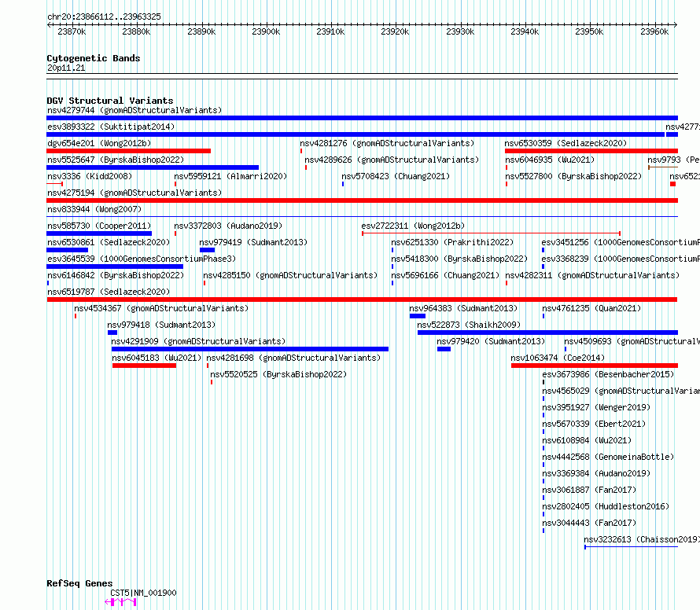Select nsv585730 (Cooper2011) label
700x610 pixels.
click(99, 226)
